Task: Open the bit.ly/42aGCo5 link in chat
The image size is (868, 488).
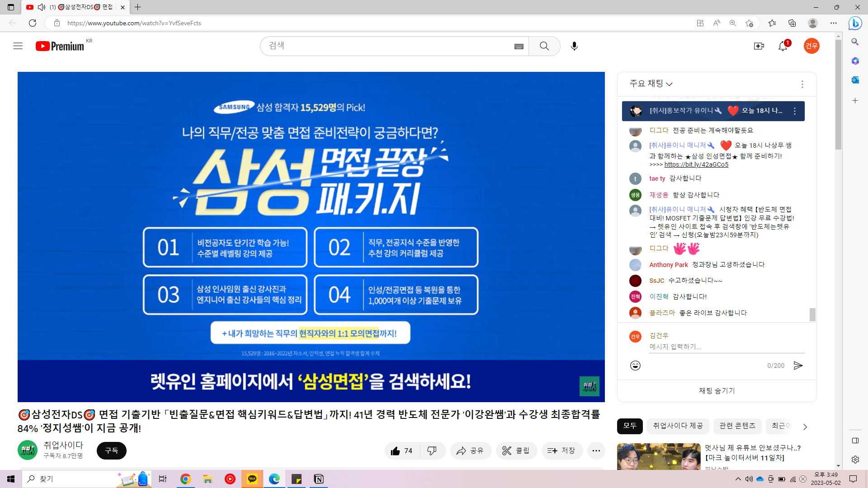Action: pyautogui.click(x=696, y=165)
